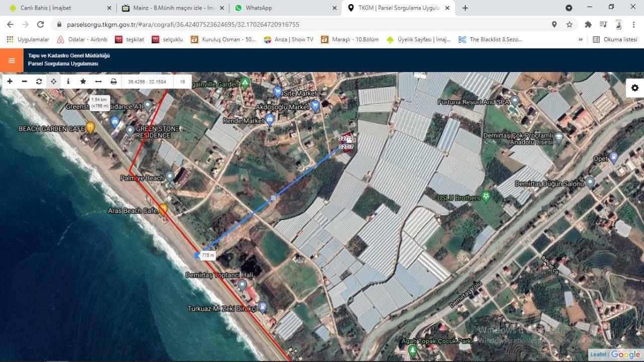Expand the hidden bookmarks chevron

(x=581, y=39)
